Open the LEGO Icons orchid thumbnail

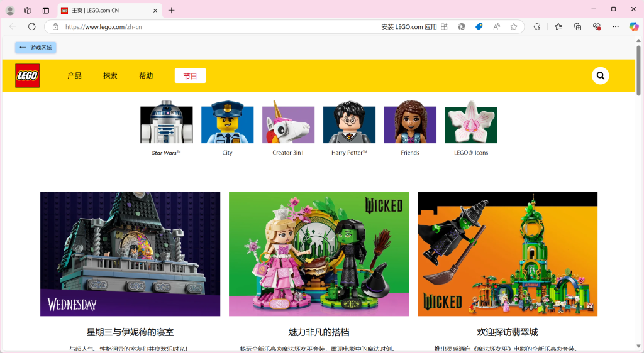click(471, 122)
